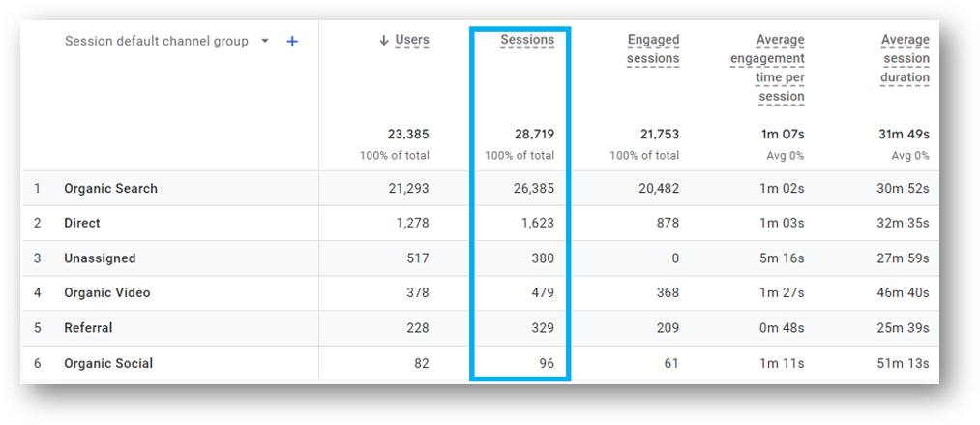Sort by Engaged sessions column
Viewport: 980px width, 425px height.
coord(653,49)
